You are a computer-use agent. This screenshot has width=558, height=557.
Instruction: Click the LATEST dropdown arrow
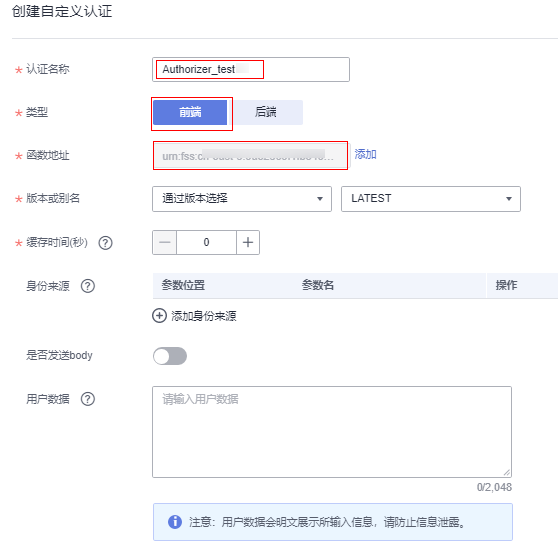click(x=509, y=199)
